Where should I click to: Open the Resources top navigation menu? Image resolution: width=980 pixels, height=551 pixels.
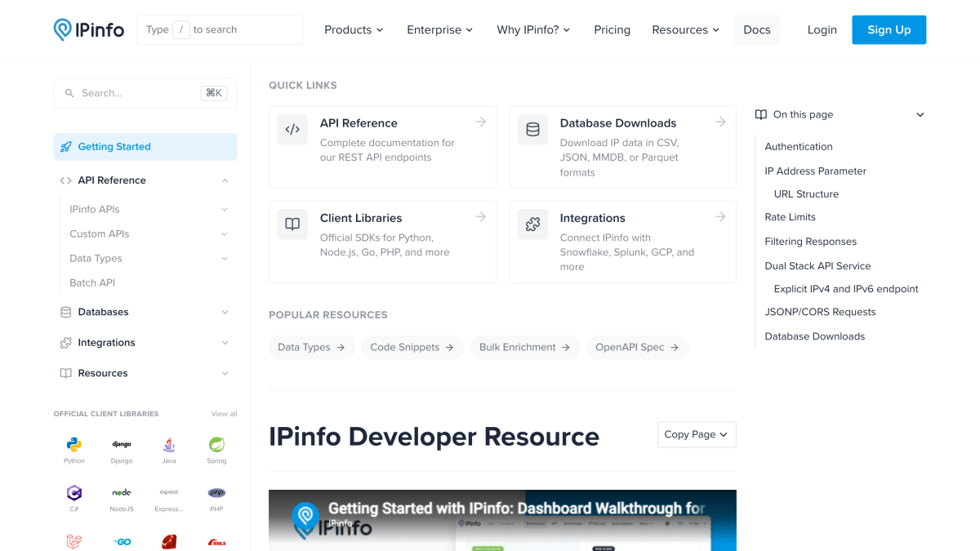[x=686, y=29]
